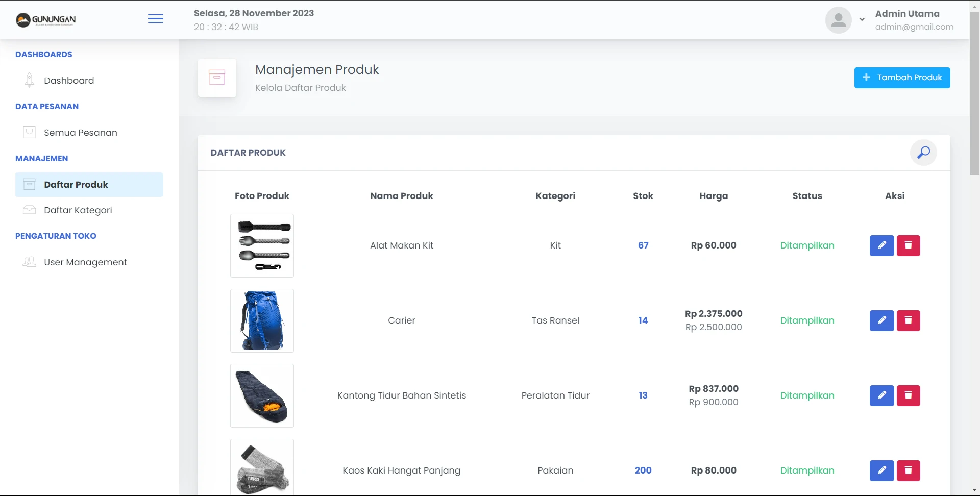This screenshot has width=980, height=496.
Task: Click the Gunungan logo
Action: click(46, 20)
